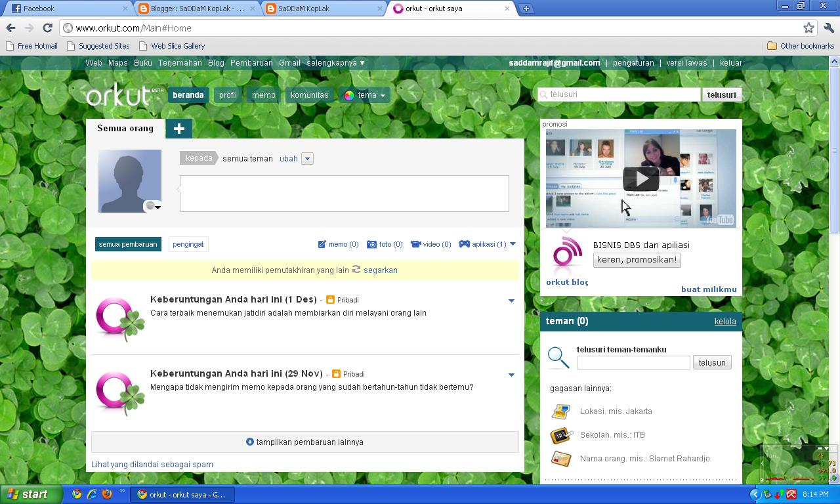Click telusuri button in teman panel
Screen dimensions: 840x504
point(712,362)
